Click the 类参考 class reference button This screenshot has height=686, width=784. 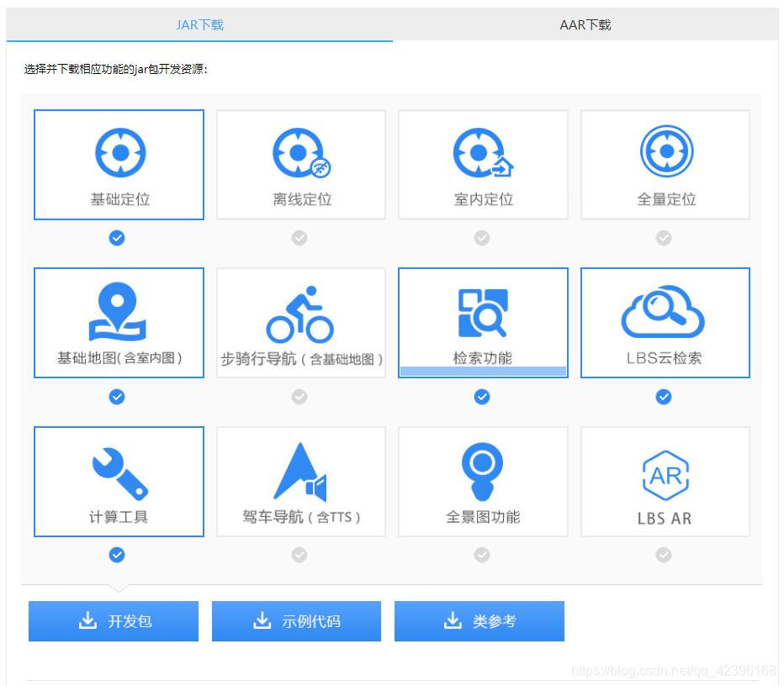tap(479, 620)
